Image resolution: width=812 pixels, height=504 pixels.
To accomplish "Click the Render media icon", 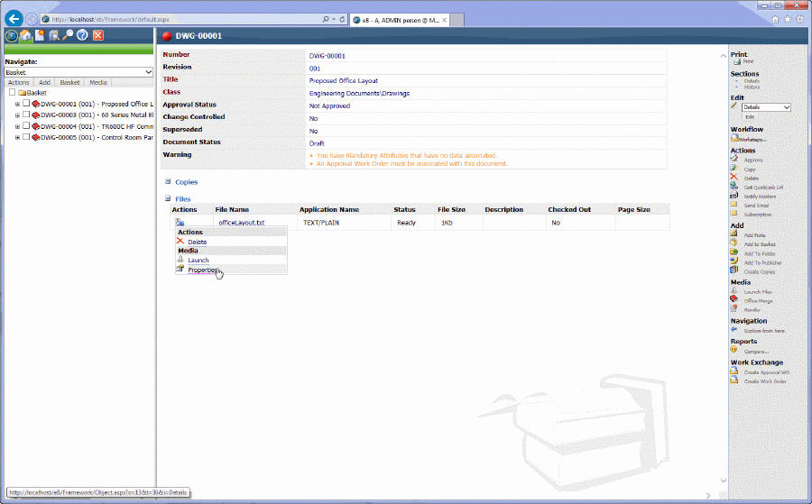I will [x=734, y=308].
